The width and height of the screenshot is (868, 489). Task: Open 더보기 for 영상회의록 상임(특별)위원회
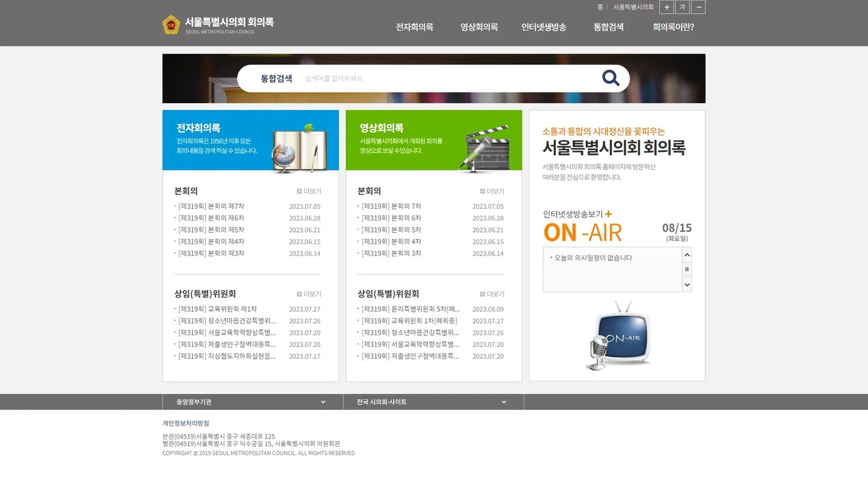[492, 294]
